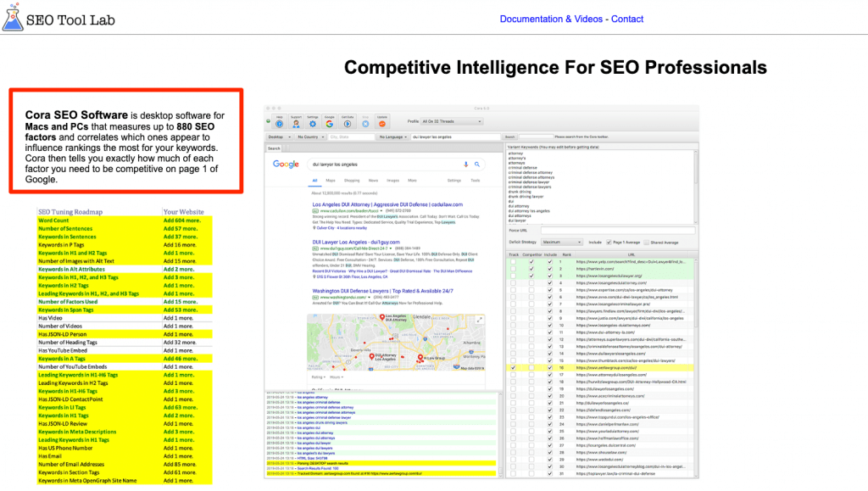Screen dimensions: 868x491
Task: Uncheck Track on highlighted rank 16 row
Action: point(513,367)
